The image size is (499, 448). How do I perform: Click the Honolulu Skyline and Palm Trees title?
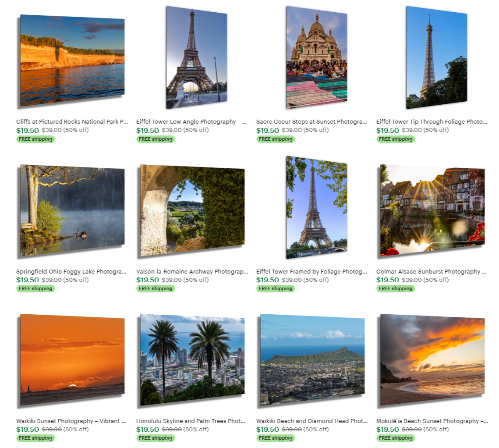point(191,421)
